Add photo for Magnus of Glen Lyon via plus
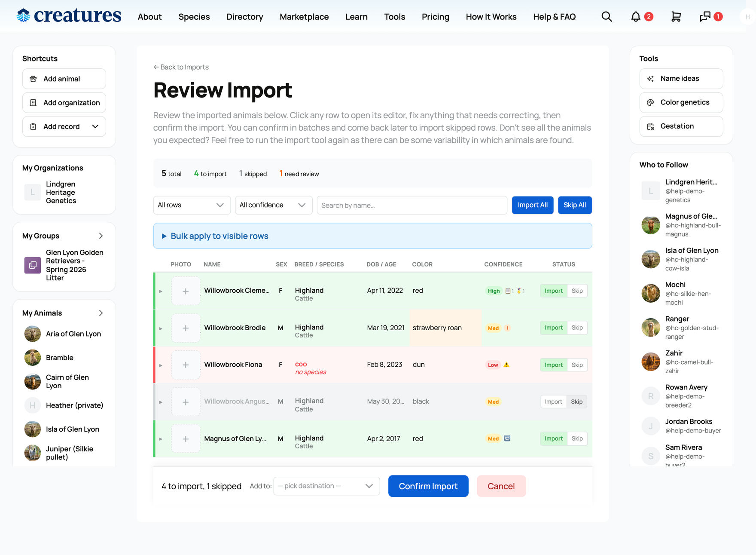The width and height of the screenshot is (756, 555). coord(186,439)
